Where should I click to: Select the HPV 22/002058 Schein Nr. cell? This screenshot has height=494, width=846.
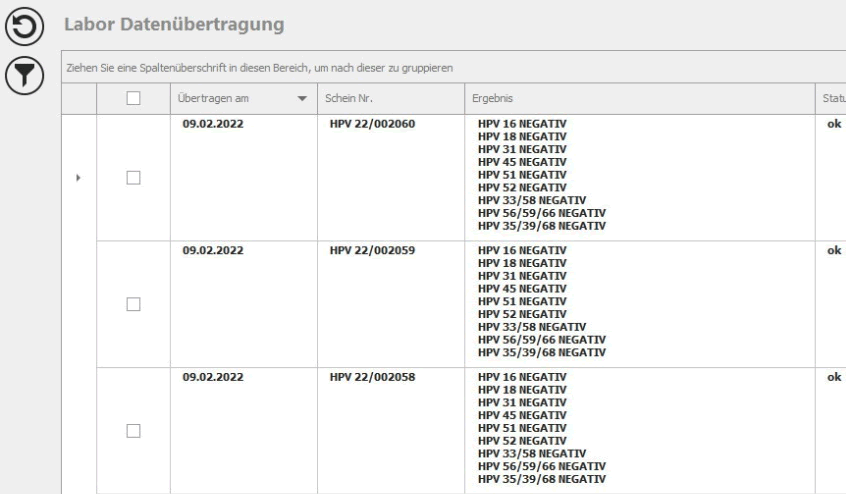click(371, 377)
